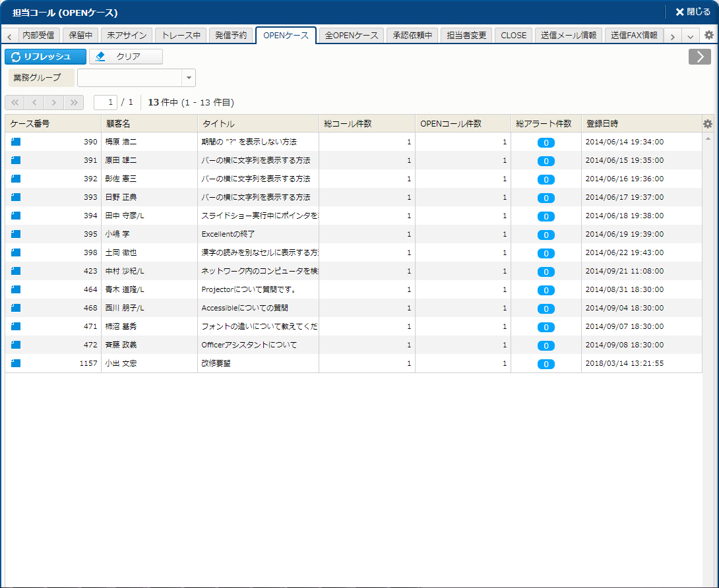The height and width of the screenshot is (588, 719).
Task: Click the alert count badge for case 394
Action: (x=546, y=216)
